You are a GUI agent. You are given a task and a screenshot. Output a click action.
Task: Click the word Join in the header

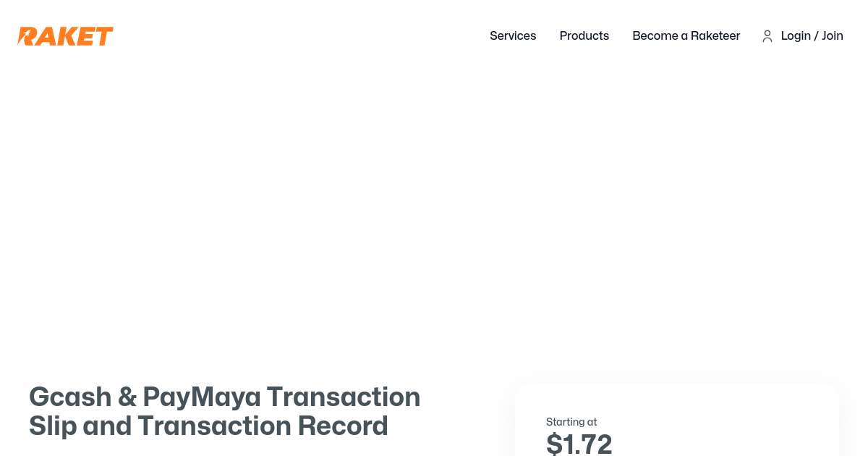(833, 35)
